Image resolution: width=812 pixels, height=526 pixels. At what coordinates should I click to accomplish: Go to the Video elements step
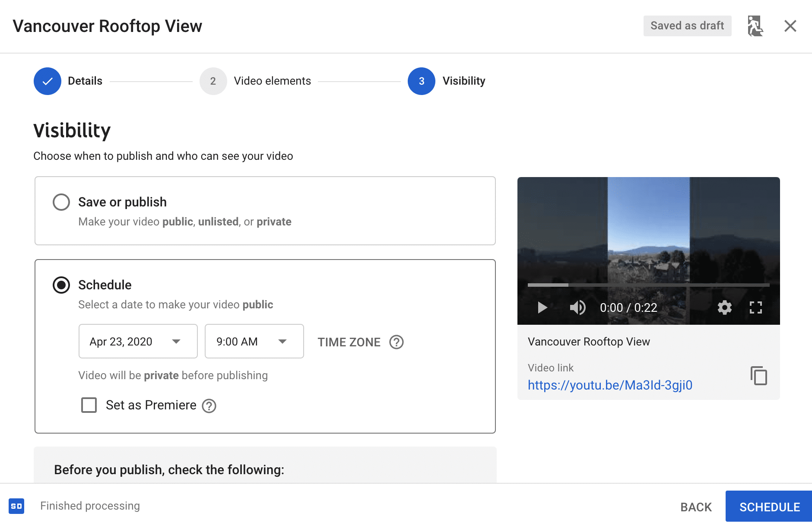pos(272,81)
